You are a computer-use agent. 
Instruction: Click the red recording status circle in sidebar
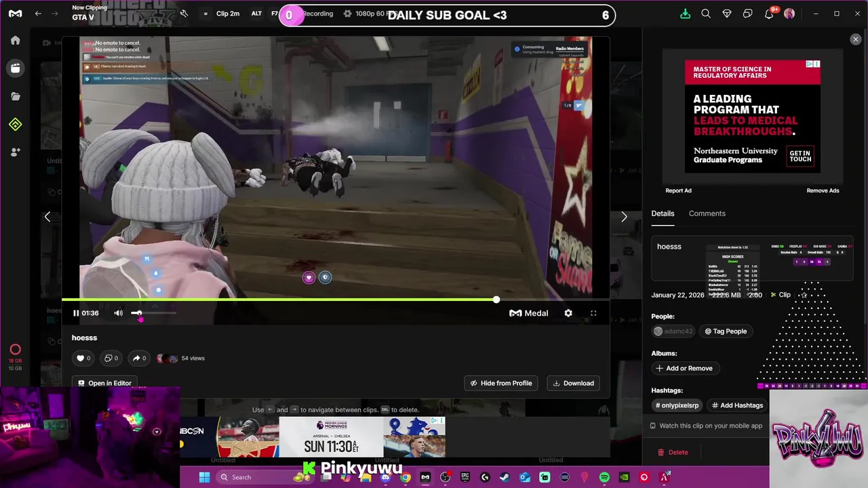click(15, 350)
